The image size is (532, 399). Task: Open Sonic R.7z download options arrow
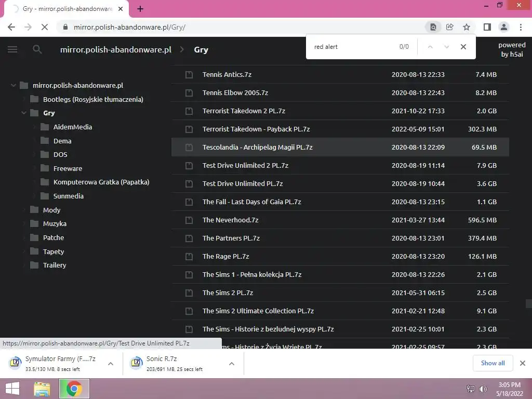pos(232,364)
